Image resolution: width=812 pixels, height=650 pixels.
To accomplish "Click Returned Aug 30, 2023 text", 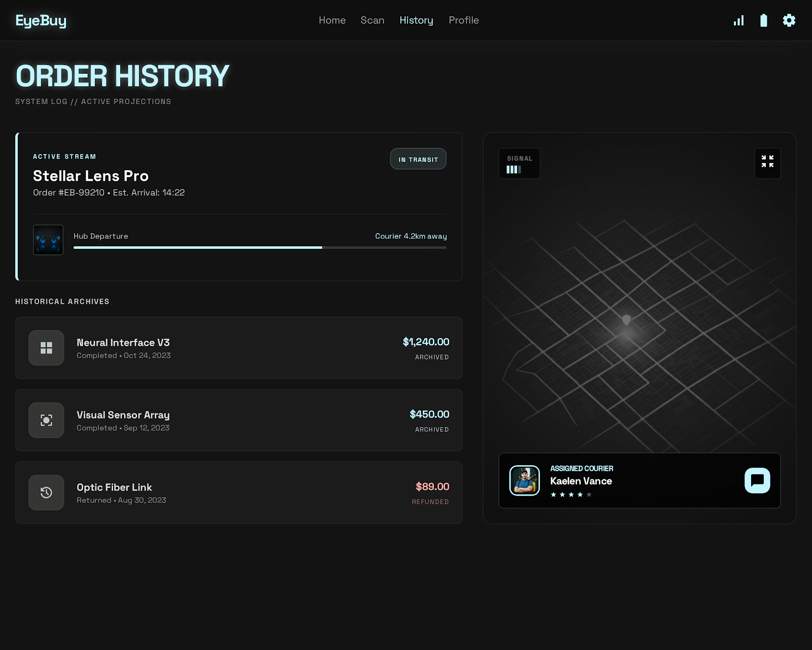I will [x=121, y=500].
